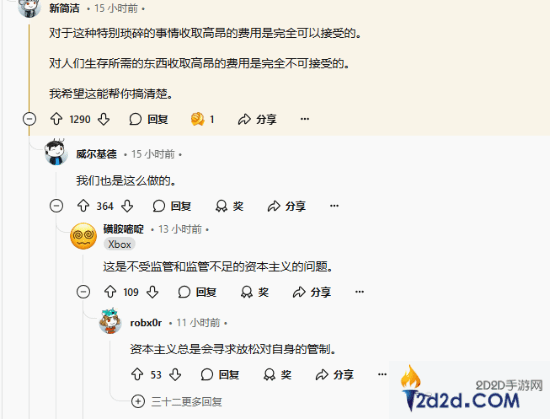The width and height of the screenshot is (550, 419).
Task: Collapse the 109-point comment thread
Action: tap(83, 292)
